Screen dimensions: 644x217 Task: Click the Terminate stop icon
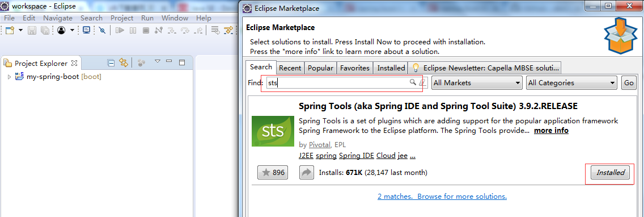tap(146, 30)
